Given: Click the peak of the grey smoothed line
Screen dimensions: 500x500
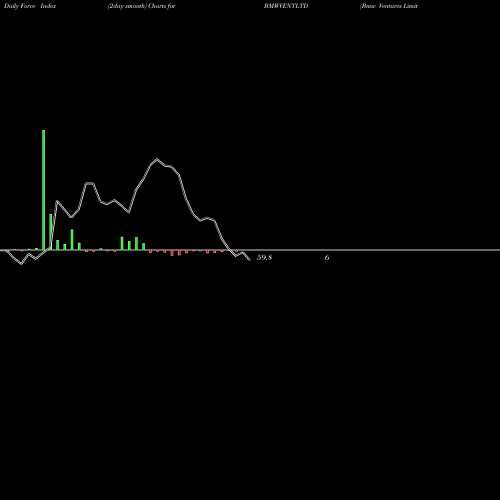Looking at the screenshot, I should pos(157,159).
